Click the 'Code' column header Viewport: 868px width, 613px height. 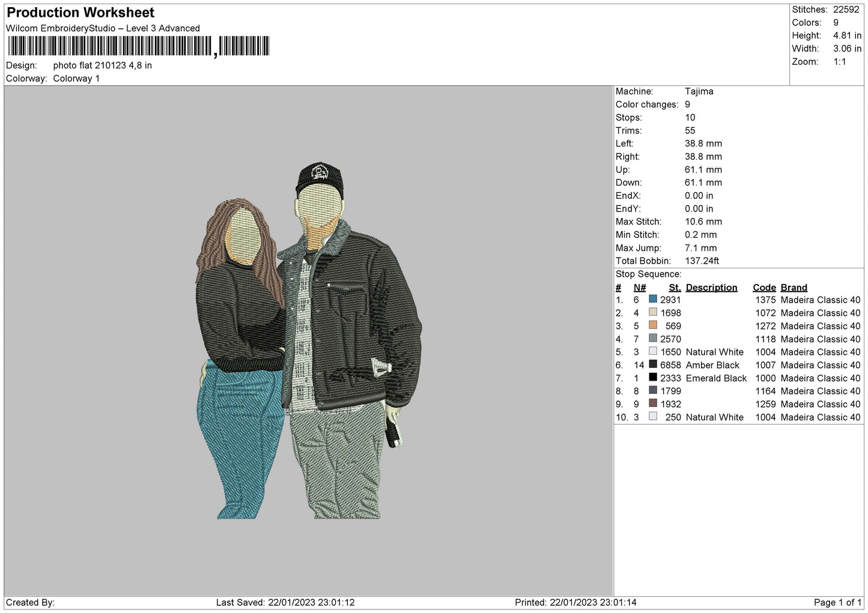pos(764,288)
